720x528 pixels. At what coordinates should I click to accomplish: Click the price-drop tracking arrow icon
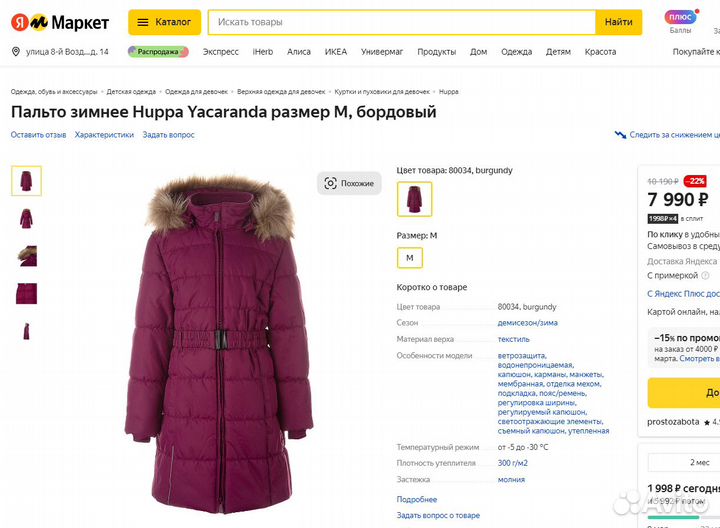620,135
